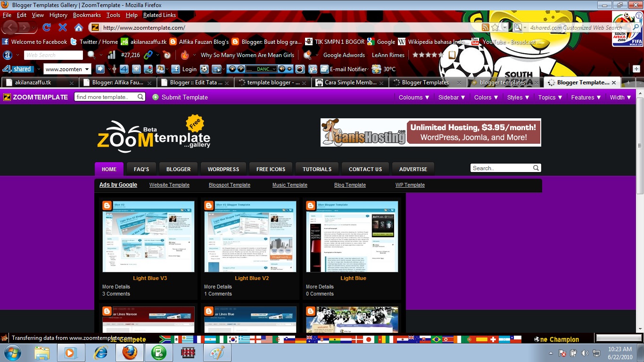Open the Twitter / Home bookmark

coord(94,42)
